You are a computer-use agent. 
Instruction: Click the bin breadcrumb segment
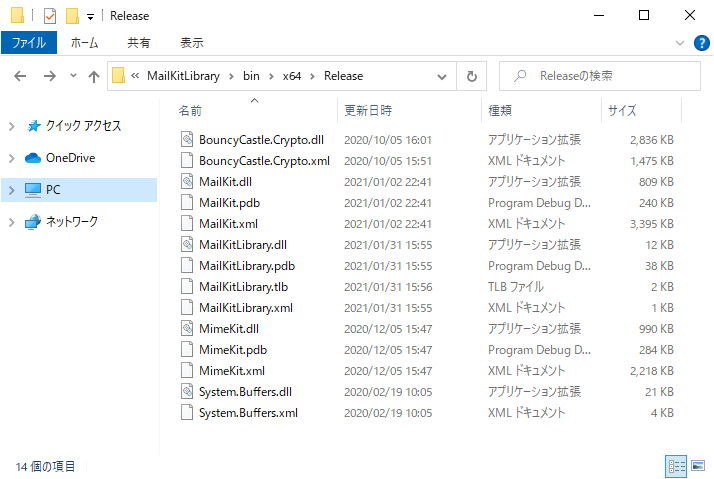(x=251, y=76)
